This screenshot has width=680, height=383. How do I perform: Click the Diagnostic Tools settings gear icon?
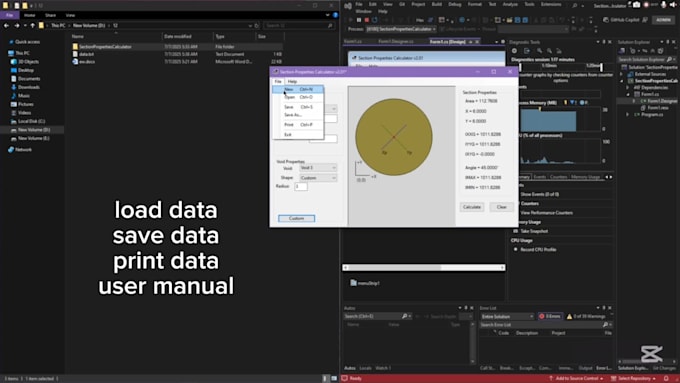(x=515, y=51)
